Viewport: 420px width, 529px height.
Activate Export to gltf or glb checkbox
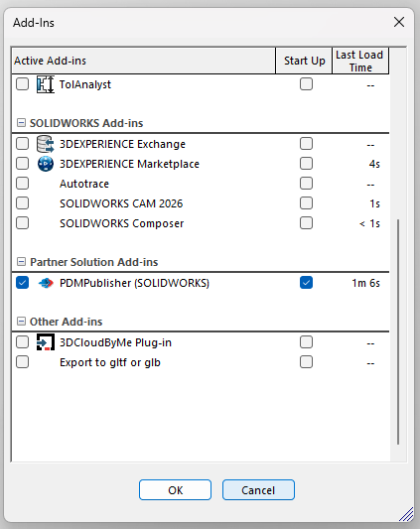point(22,362)
